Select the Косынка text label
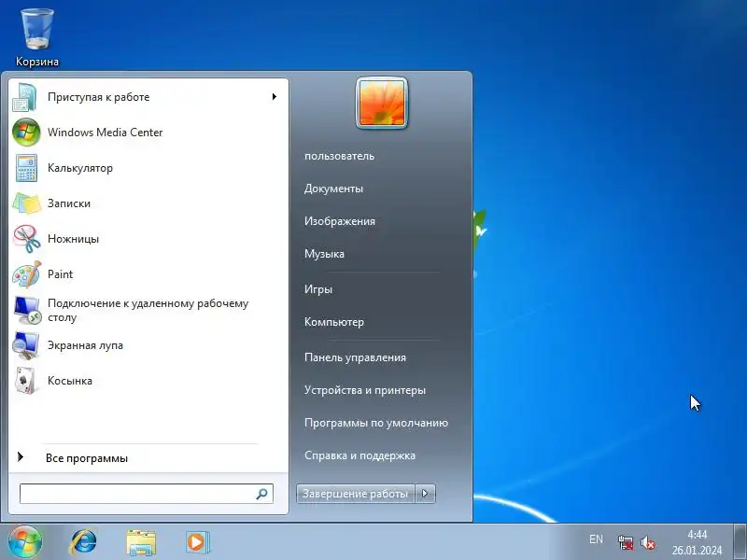The height and width of the screenshot is (560, 747). pyautogui.click(x=69, y=381)
